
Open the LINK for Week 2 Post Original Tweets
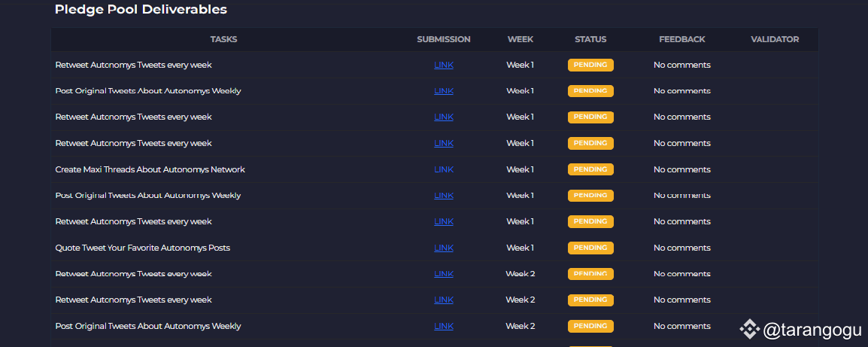444,326
